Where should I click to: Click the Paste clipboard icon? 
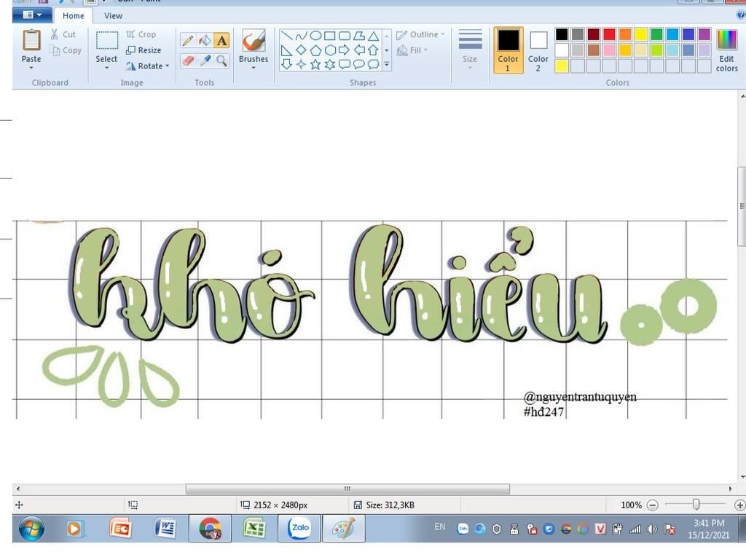click(31, 40)
